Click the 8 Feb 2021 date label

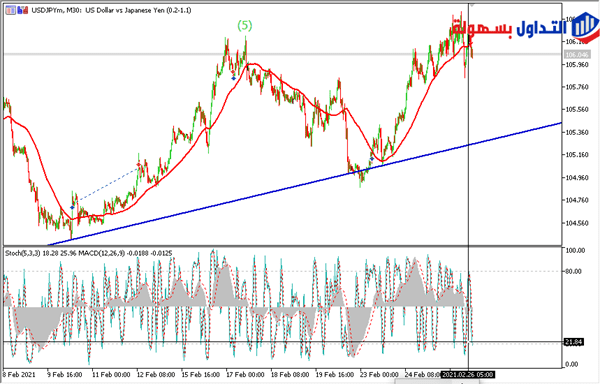click(x=19, y=374)
